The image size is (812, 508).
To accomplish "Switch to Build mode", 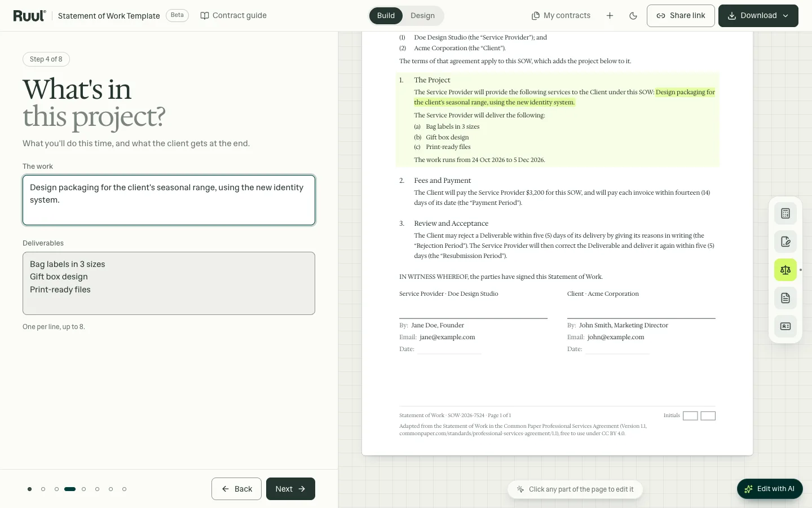I will pyautogui.click(x=386, y=16).
